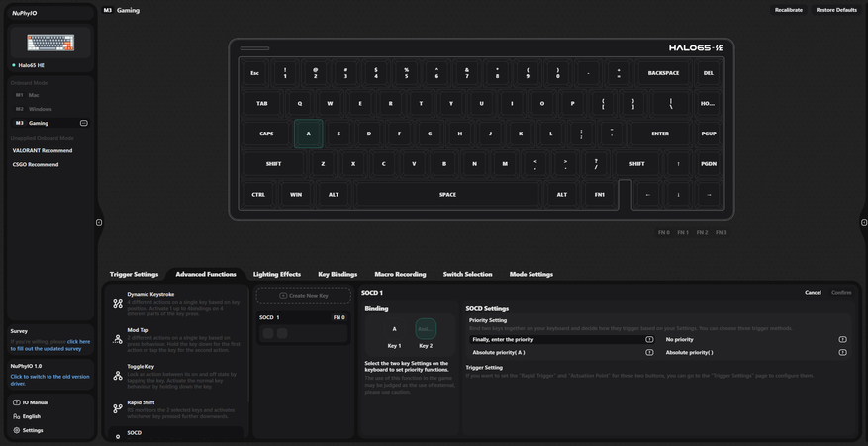Click the Create New Key button

[x=304, y=296]
